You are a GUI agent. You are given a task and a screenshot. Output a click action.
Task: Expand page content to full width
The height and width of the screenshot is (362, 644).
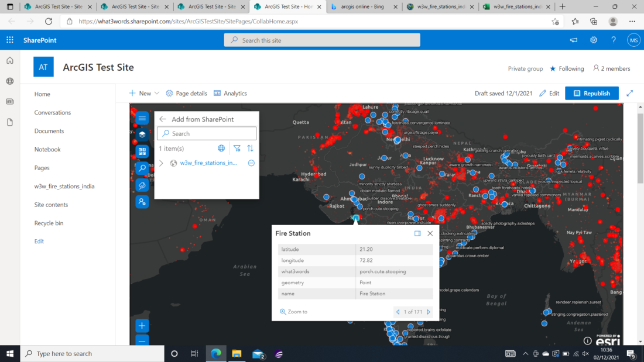point(629,94)
